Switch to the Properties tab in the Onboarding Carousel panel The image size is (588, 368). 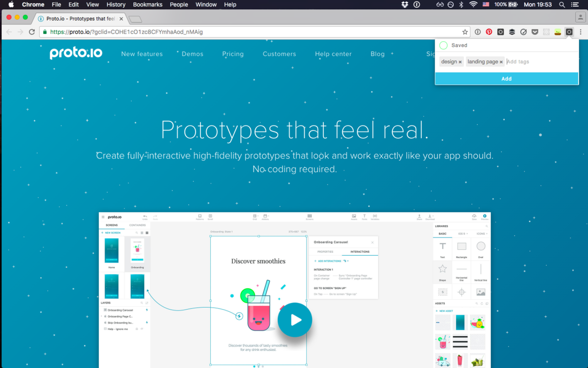pos(325,252)
